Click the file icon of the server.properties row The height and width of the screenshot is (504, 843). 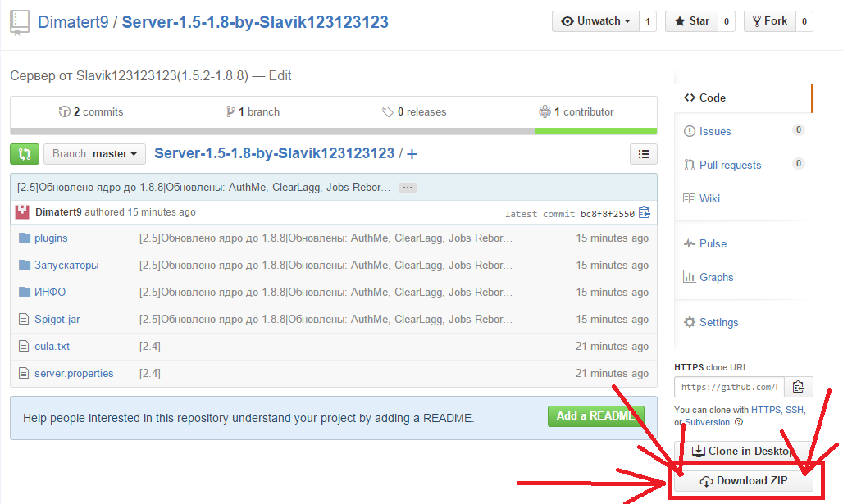(24, 373)
